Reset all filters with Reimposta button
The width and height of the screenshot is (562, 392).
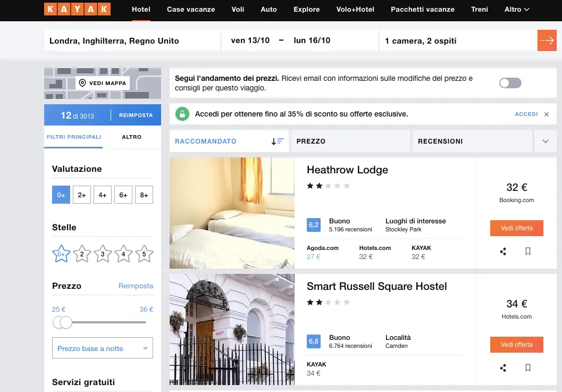136,115
